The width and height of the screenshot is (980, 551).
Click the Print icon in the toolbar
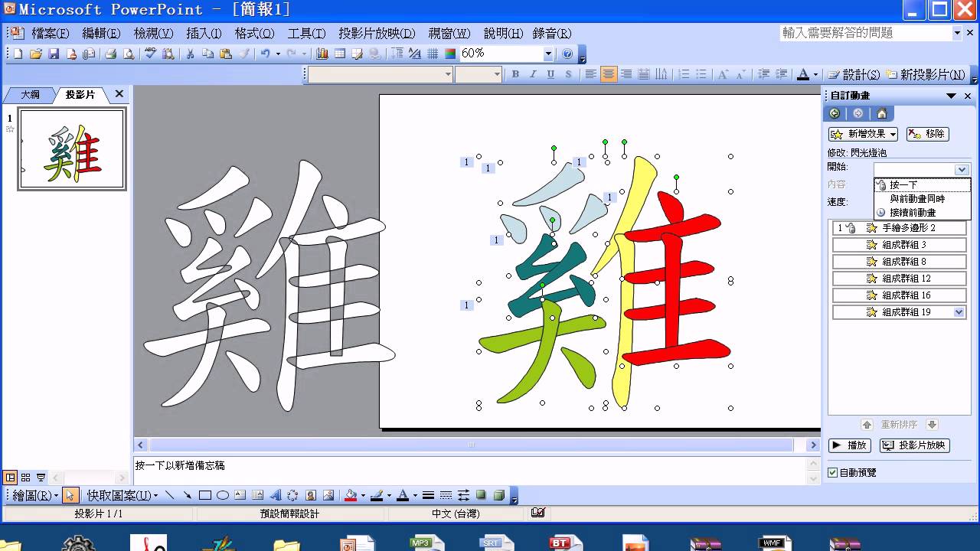(110, 54)
